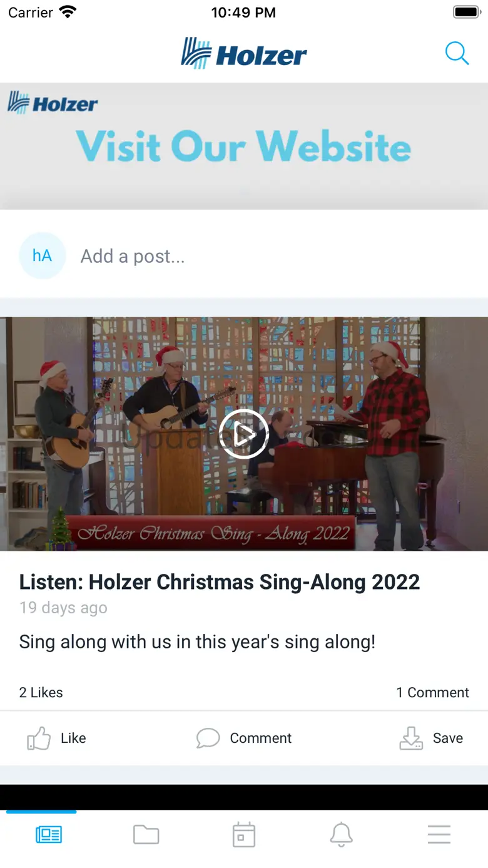488x868 pixels.
Task: Tap the hA profile avatar
Action: [43, 255]
